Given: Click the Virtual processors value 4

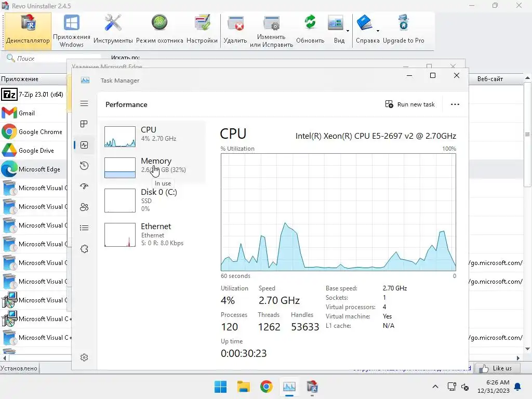Looking at the screenshot, I should [384, 307].
